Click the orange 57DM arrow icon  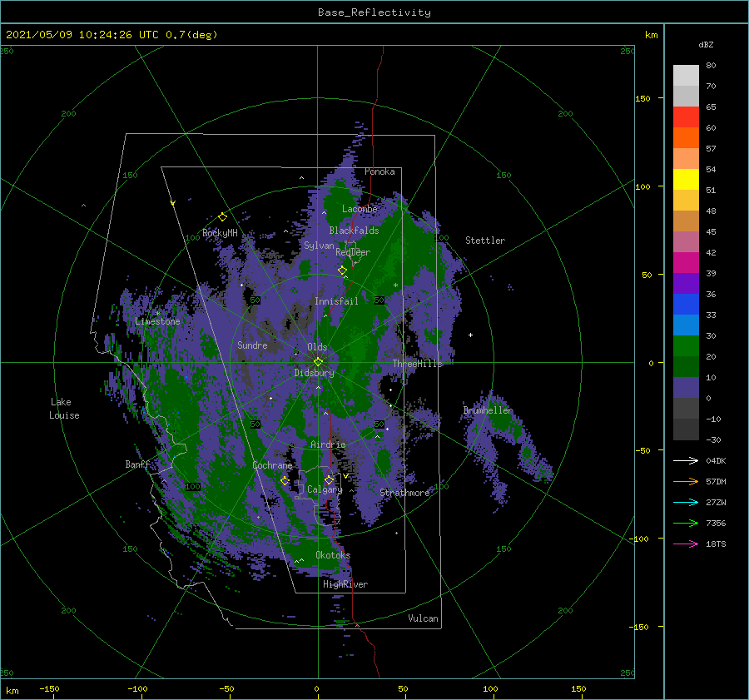pyautogui.click(x=686, y=482)
